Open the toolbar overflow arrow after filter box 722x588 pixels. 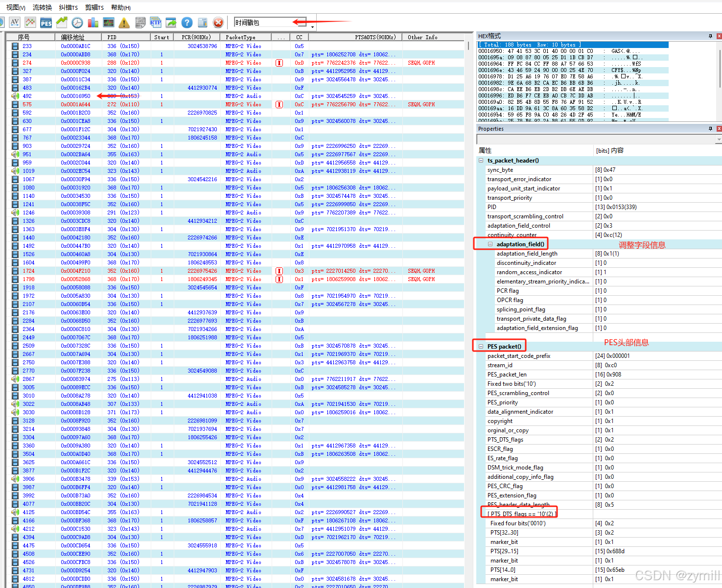313,26
